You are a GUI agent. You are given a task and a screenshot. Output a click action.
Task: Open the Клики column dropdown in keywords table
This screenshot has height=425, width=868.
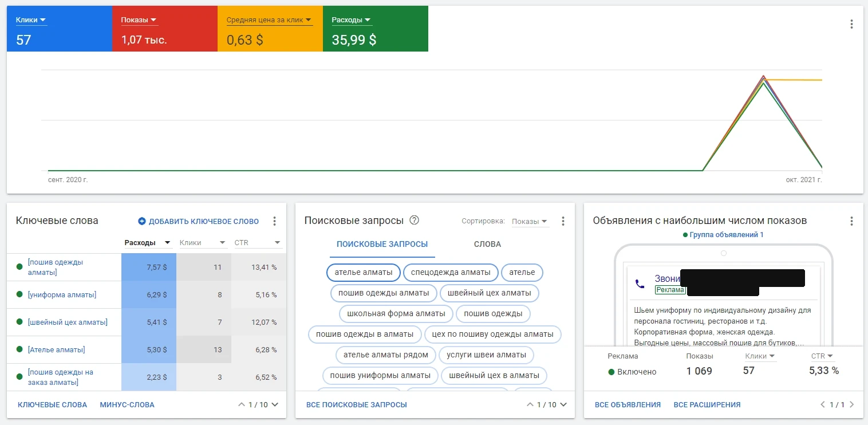pos(203,243)
